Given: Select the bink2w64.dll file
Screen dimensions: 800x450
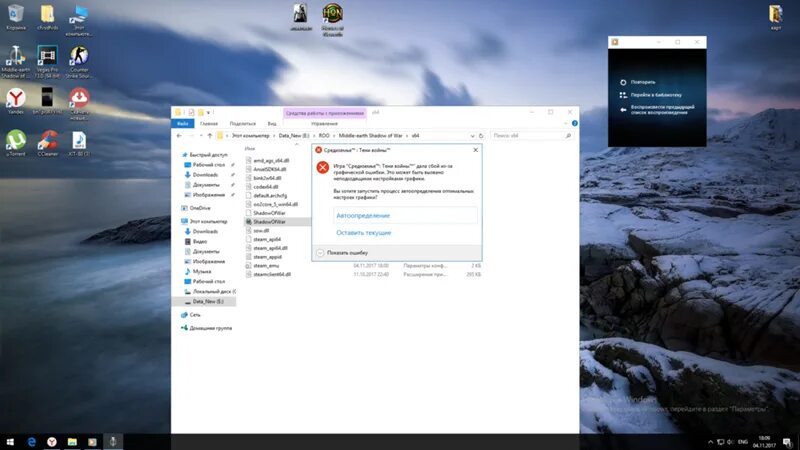Looking at the screenshot, I should pyautogui.click(x=264, y=178).
